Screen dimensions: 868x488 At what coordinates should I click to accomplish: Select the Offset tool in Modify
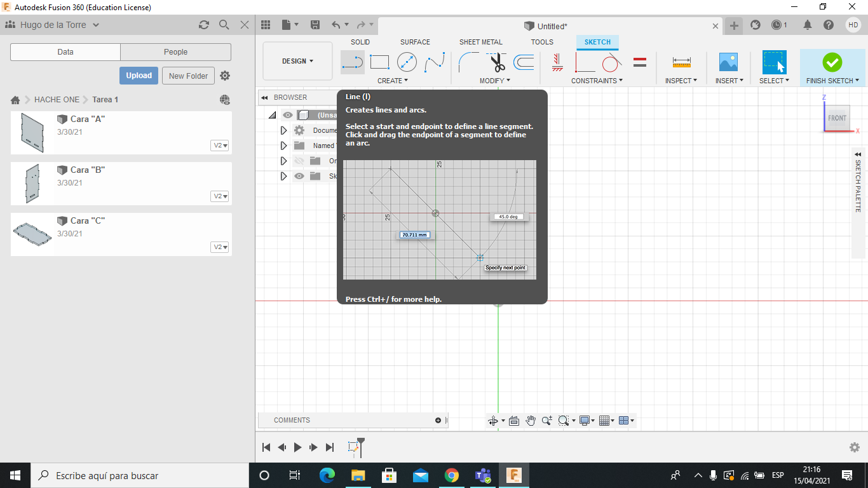click(524, 62)
